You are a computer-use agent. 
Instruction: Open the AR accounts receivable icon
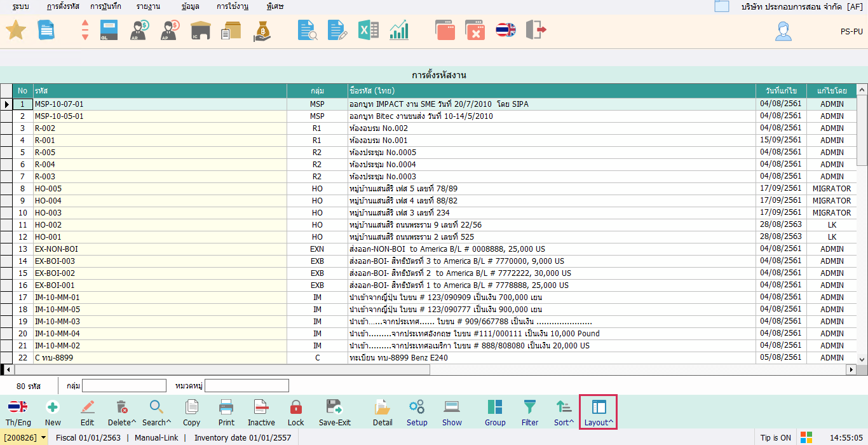coord(140,30)
